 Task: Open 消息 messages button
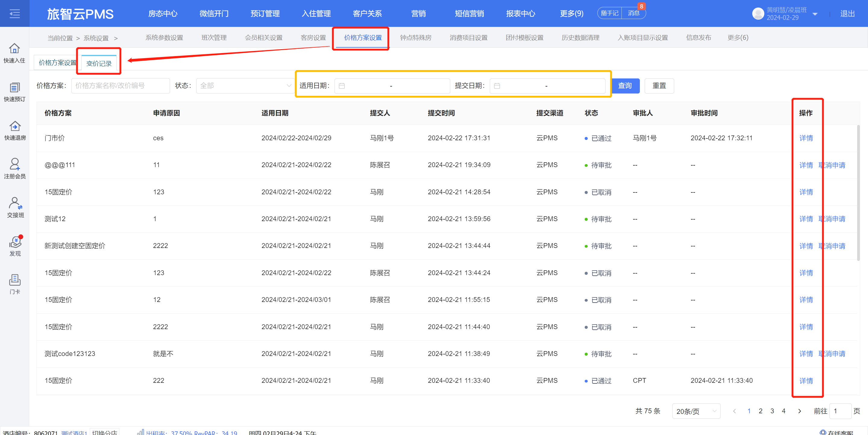[x=634, y=13]
